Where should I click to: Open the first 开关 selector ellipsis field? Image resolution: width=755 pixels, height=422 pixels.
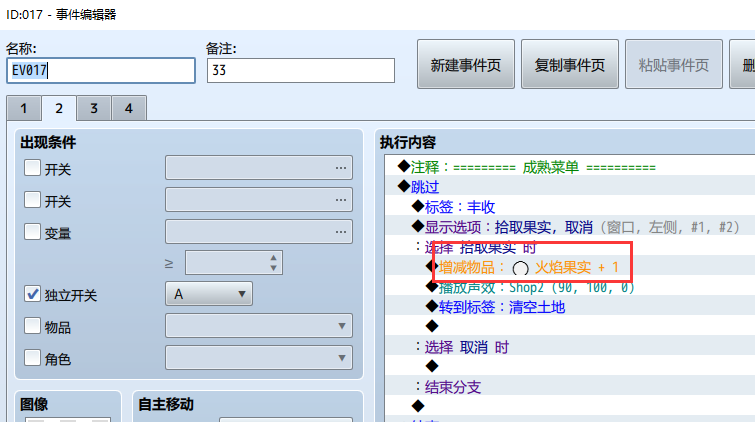pyautogui.click(x=259, y=168)
